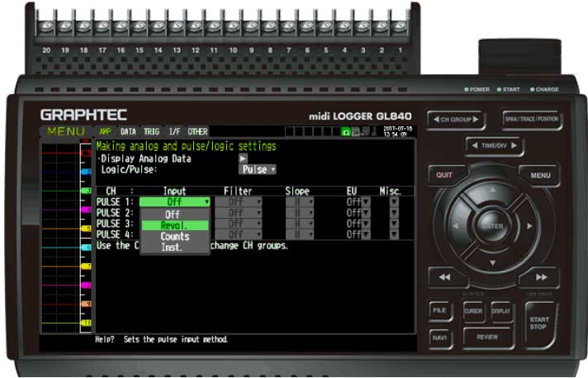Open PULSE 4 Misc. dropdown
588x378 pixels.
click(x=394, y=234)
